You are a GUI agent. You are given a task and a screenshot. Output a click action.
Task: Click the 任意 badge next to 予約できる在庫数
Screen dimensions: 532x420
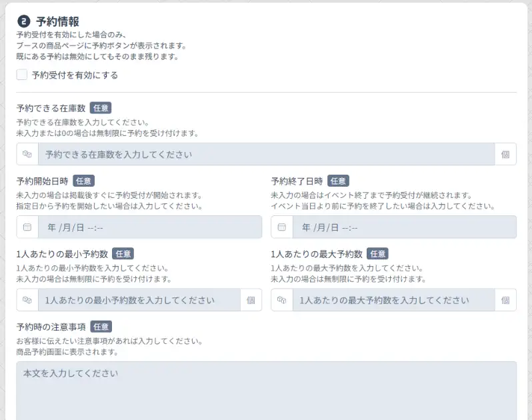[100, 108]
